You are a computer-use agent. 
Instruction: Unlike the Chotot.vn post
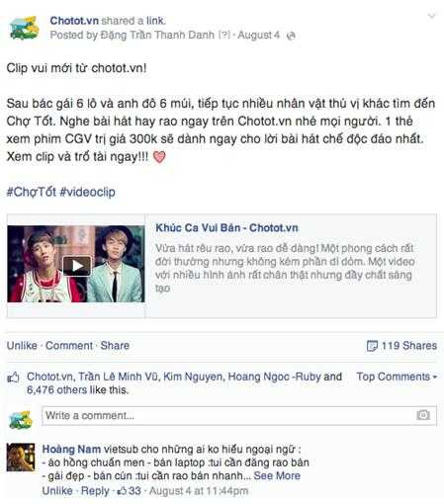pos(22,346)
